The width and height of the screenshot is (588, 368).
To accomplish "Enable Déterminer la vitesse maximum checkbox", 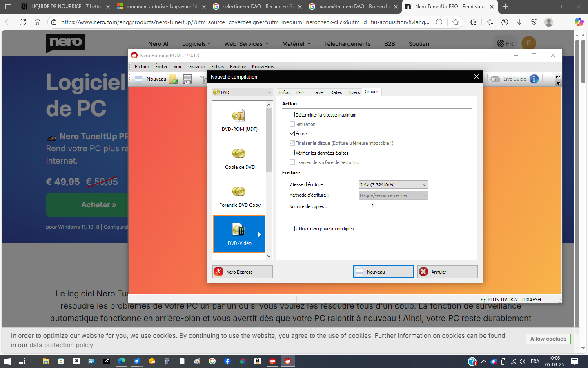I will pyautogui.click(x=292, y=115).
